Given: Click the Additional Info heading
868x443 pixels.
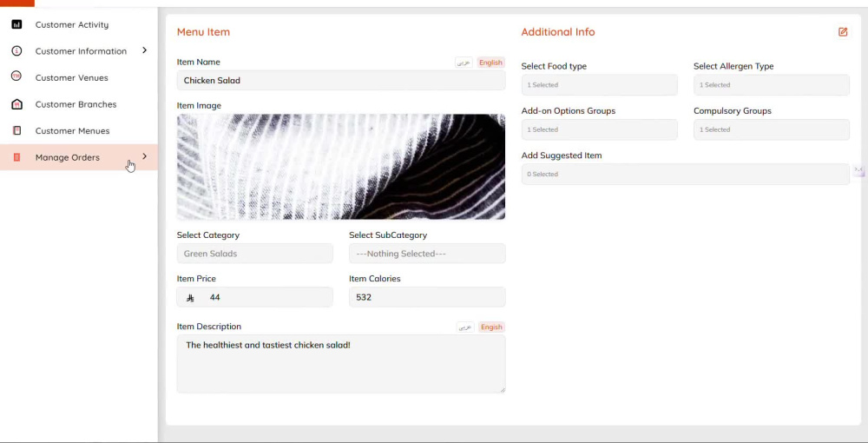Looking at the screenshot, I should [558, 32].
